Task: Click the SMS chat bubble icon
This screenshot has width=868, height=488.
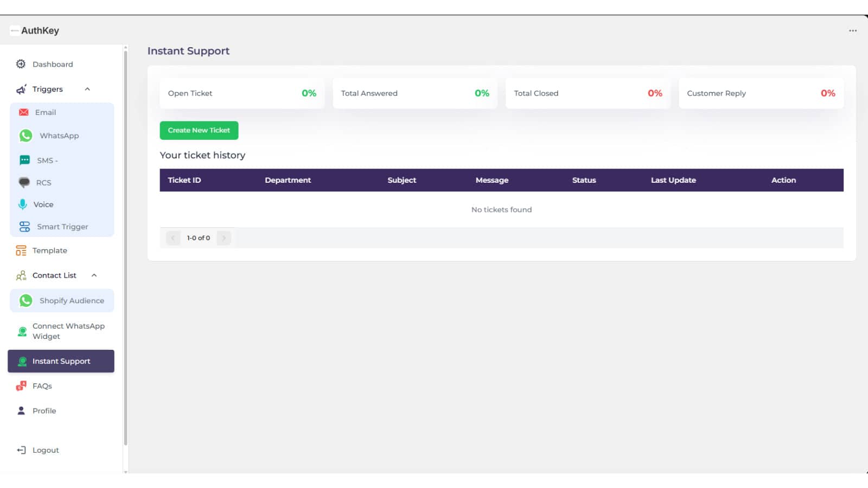Action: pos(24,160)
